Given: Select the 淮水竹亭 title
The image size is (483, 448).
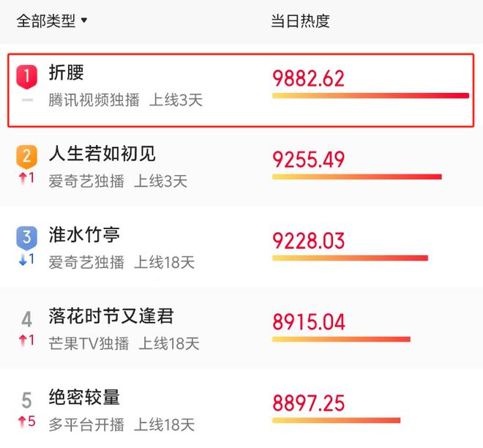Looking at the screenshot, I should pyautogui.click(x=84, y=235).
